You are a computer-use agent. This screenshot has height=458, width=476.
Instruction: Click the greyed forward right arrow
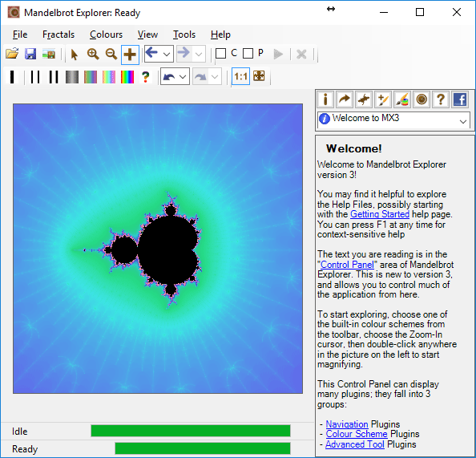tap(184, 53)
